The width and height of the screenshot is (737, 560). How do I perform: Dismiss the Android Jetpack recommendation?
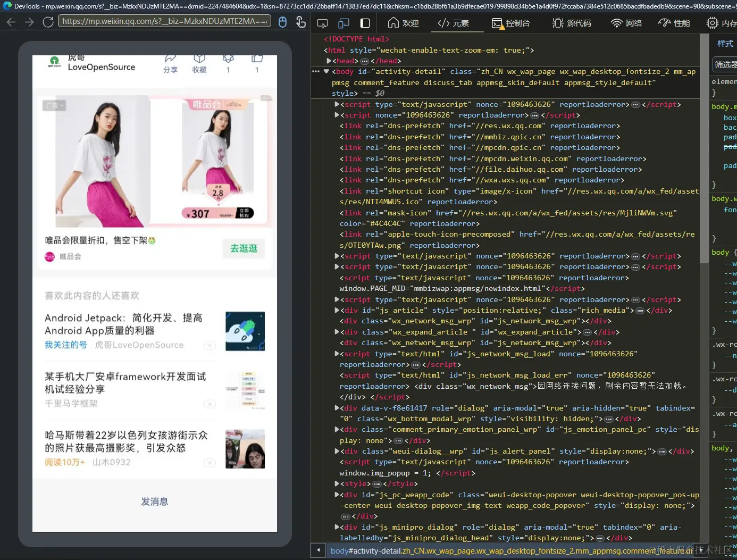210,345
